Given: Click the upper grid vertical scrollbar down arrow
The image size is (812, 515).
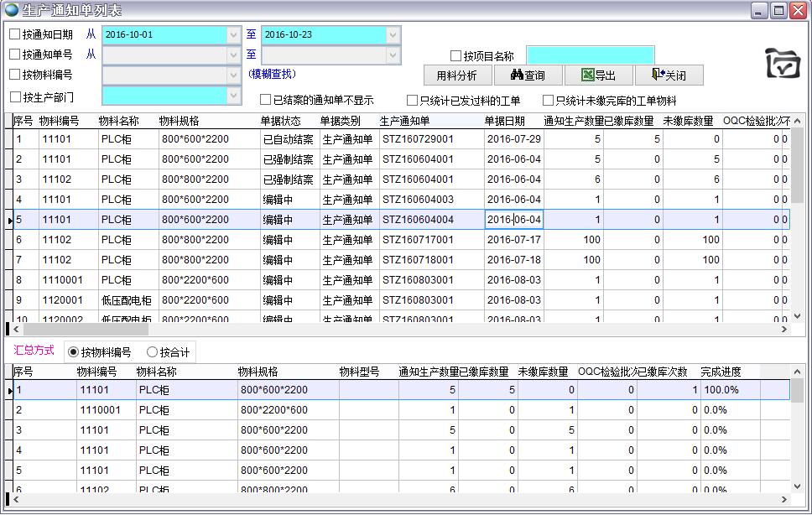Looking at the screenshot, I should (x=797, y=317).
